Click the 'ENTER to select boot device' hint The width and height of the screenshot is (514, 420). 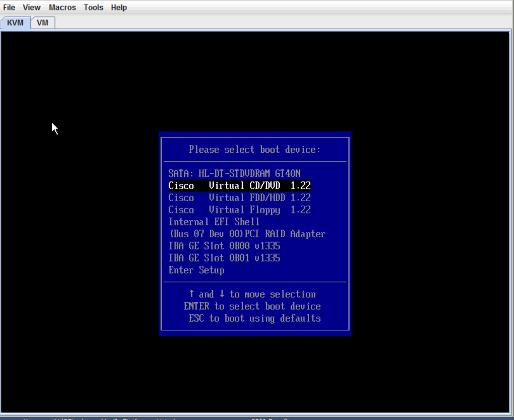[x=252, y=307]
